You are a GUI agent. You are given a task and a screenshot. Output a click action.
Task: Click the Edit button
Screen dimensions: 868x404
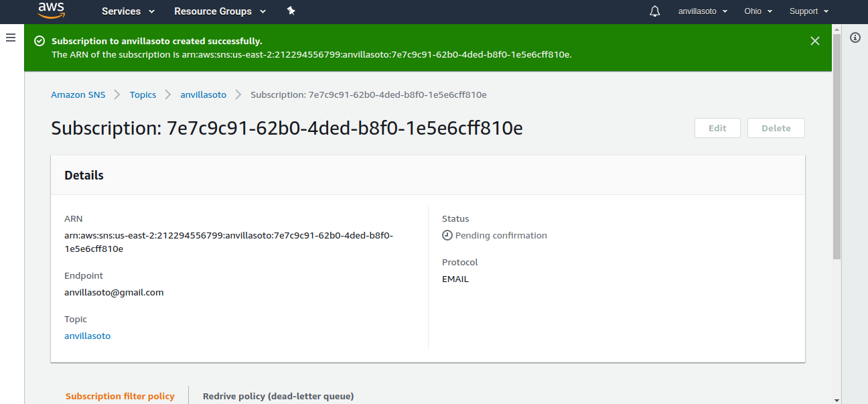tap(717, 128)
